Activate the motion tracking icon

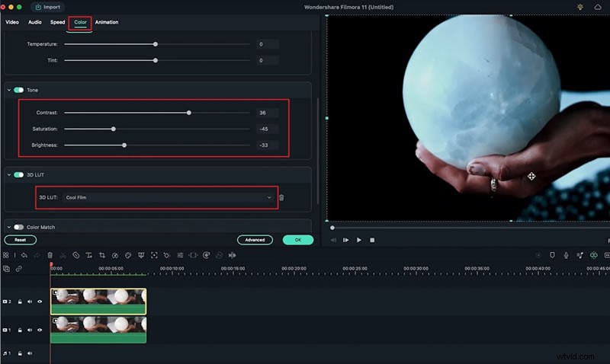(154, 255)
